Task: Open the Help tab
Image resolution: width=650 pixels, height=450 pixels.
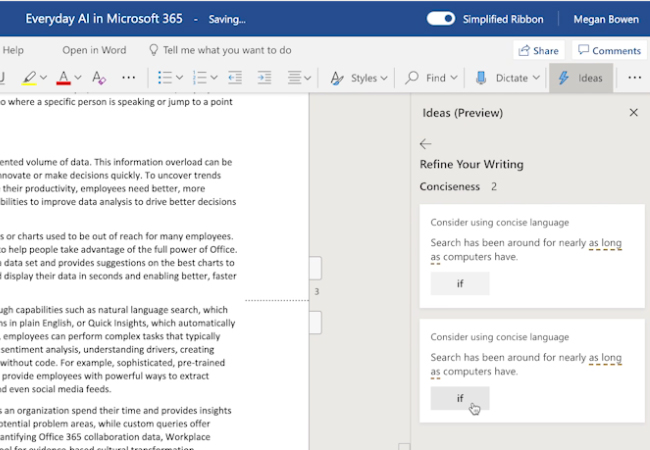Action: pyautogui.click(x=13, y=50)
